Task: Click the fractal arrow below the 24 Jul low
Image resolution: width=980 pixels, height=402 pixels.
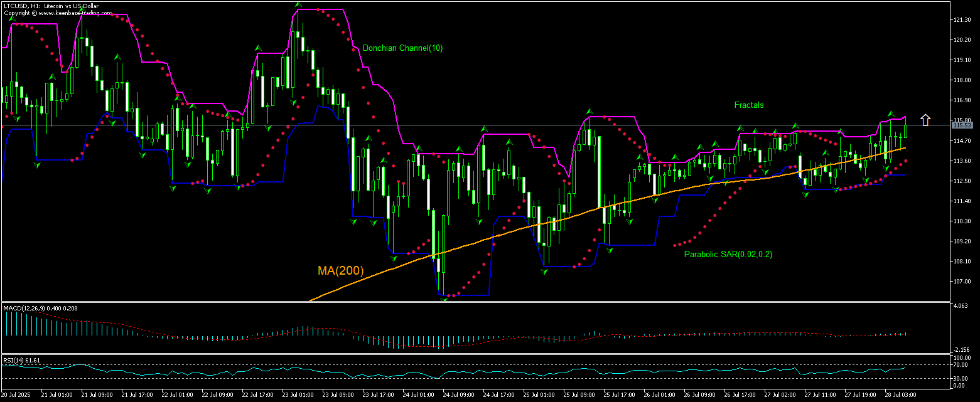Action: point(444,299)
